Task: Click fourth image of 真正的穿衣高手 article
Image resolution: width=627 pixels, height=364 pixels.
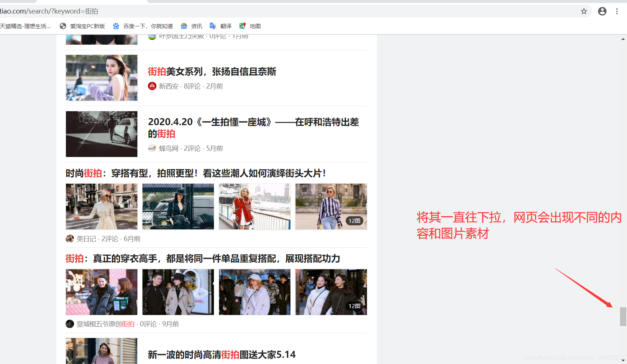Action: (x=331, y=292)
